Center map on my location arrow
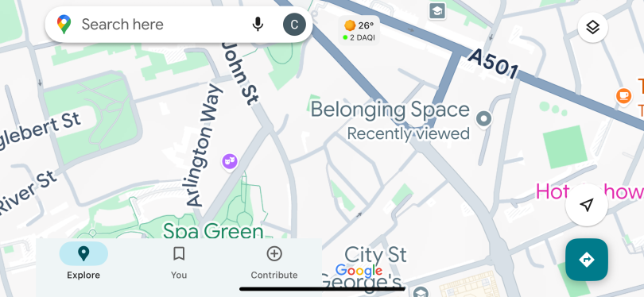Image resolution: width=644 pixels, height=297 pixels. coord(587,205)
